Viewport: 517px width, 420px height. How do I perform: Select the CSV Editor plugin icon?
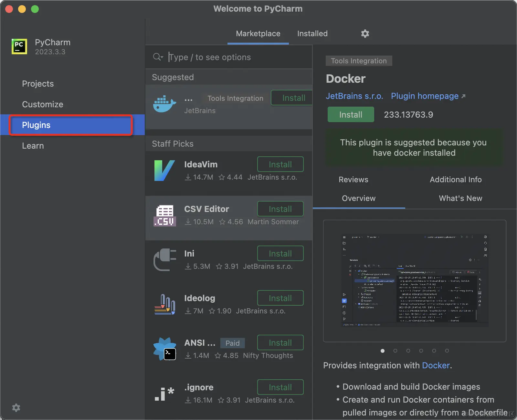tap(165, 215)
